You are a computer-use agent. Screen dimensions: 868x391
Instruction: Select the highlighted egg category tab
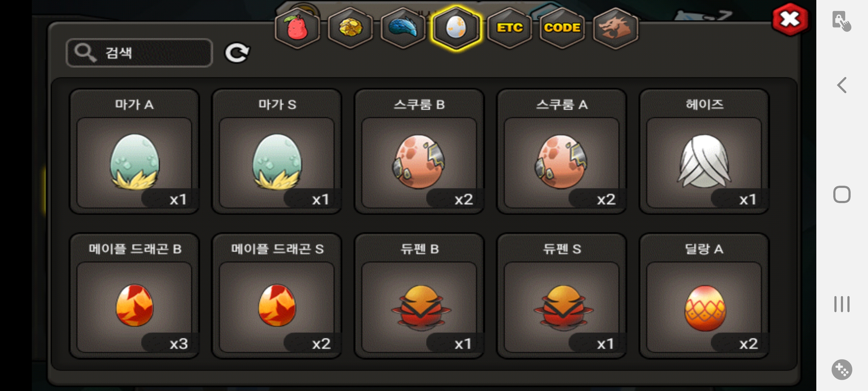456,28
